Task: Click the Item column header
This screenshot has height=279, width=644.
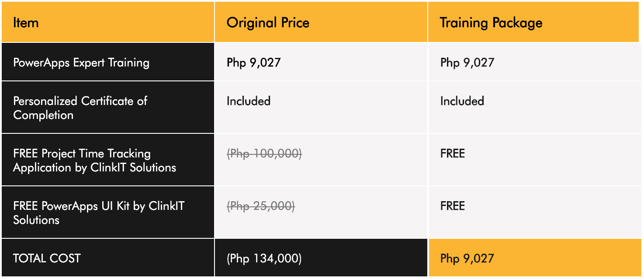Action: click(x=108, y=22)
